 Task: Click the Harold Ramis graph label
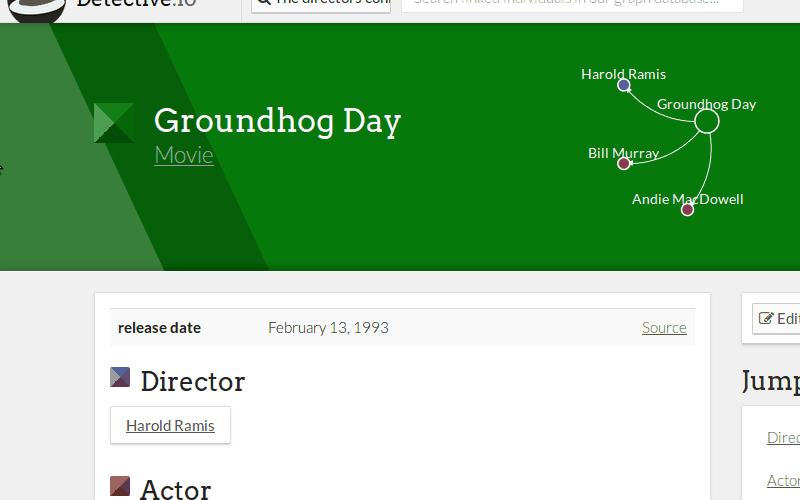(623, 74)
